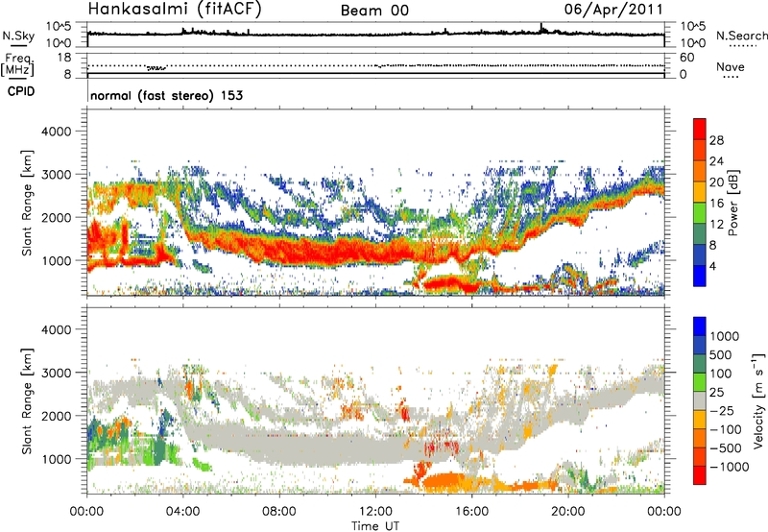Click the CPID label
Image resolution: width=768 pixels, height=532 pixels.
[21, 91]
